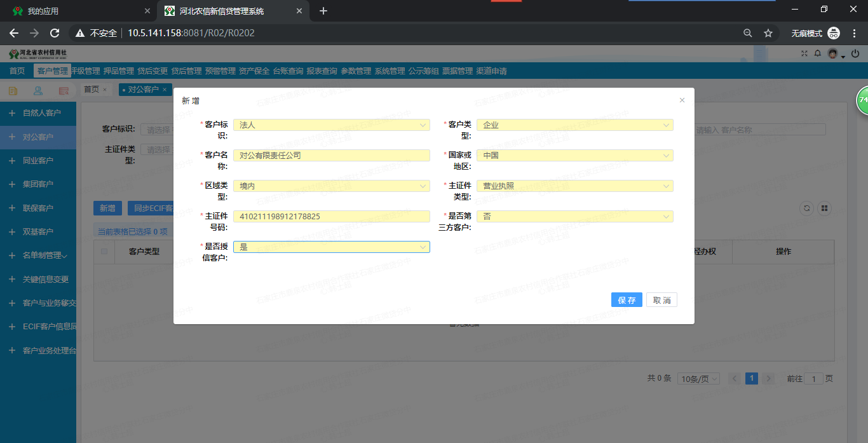
Task: Open the 是否授信客户 dropdown
Action: 331,247
